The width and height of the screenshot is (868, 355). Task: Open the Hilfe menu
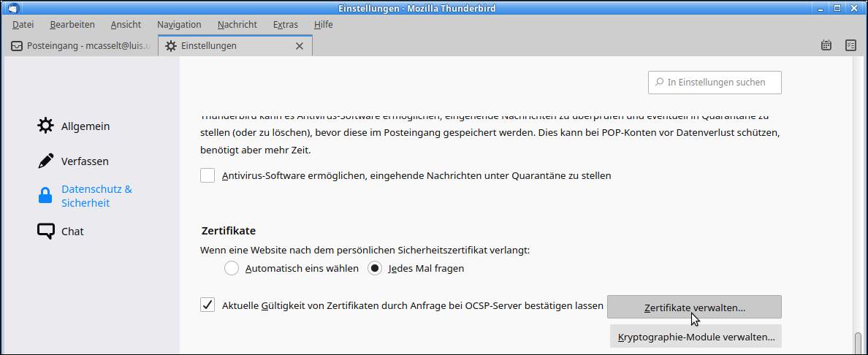click(x=323, y=24)
